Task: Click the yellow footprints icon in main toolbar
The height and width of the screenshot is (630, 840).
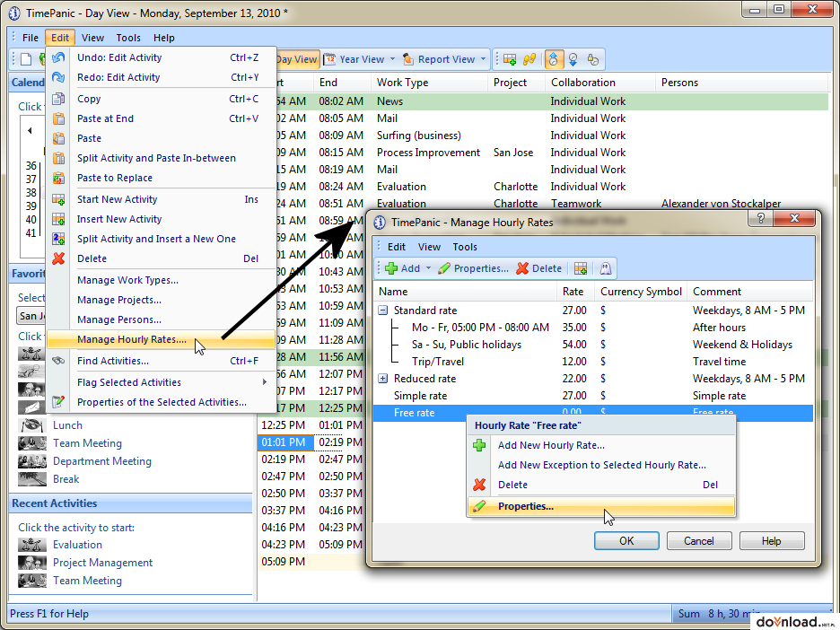Action: [529, 59]
